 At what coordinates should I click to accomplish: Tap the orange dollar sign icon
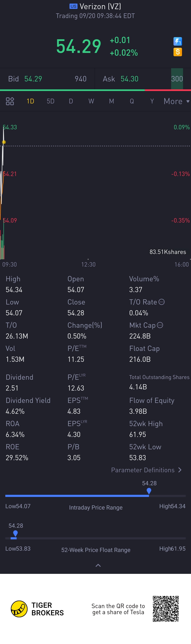(177, 52)
